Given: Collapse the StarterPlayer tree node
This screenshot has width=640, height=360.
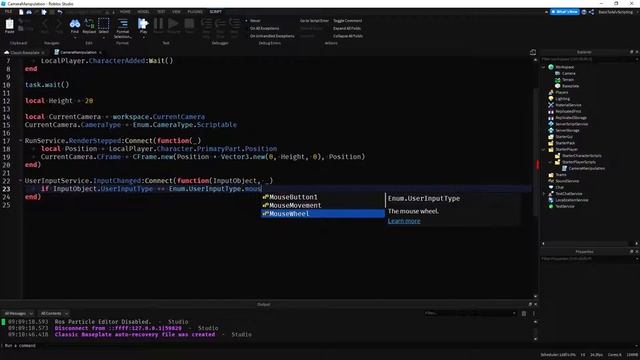Looking at the screenshot, I should [544, 149].
